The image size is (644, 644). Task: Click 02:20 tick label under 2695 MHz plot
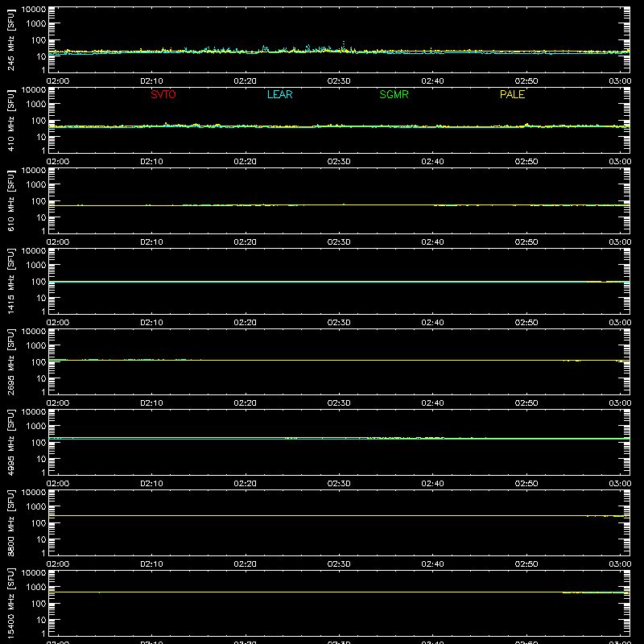246,403
